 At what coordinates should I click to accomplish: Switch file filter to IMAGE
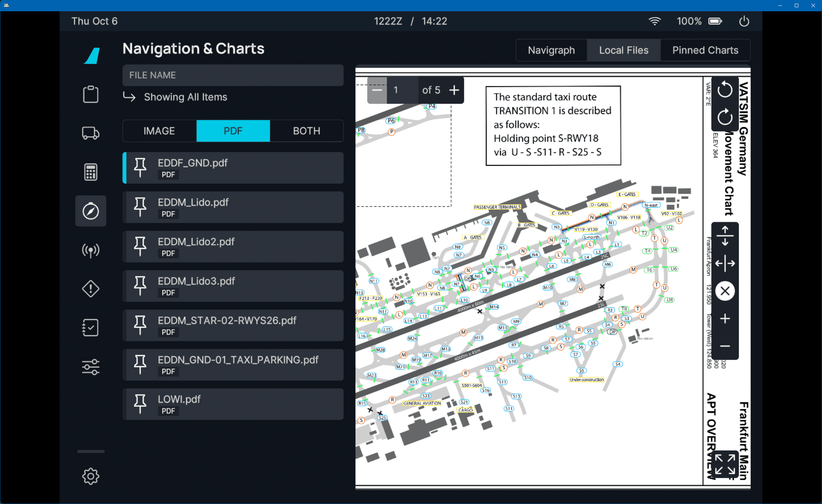(x=159, y=131)
